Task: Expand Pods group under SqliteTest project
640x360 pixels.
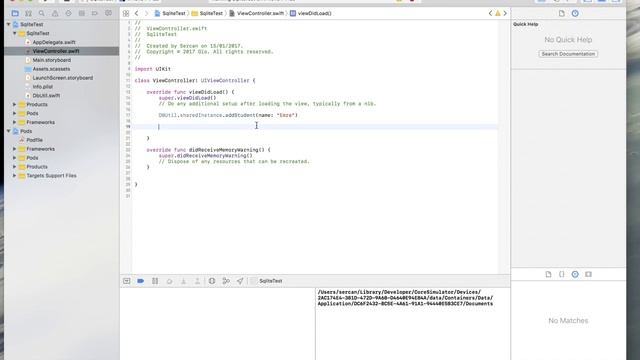Action: [x=15, y=113]
